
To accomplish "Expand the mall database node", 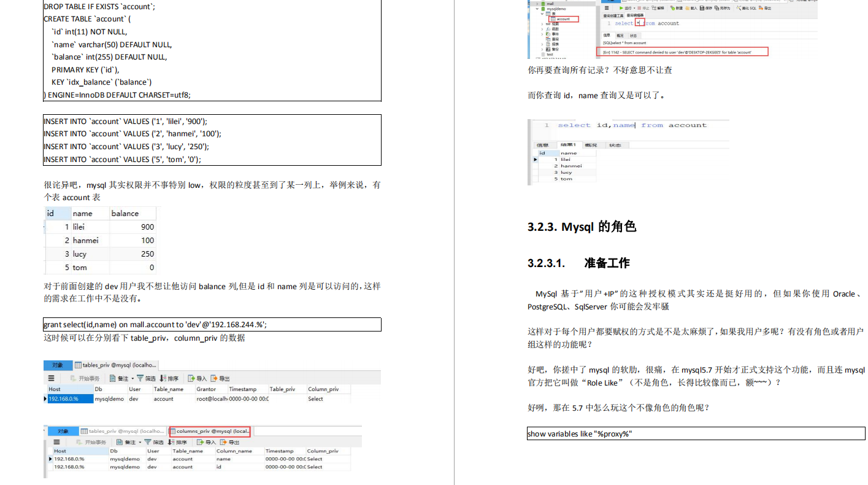I will click(x=537, y=4).
